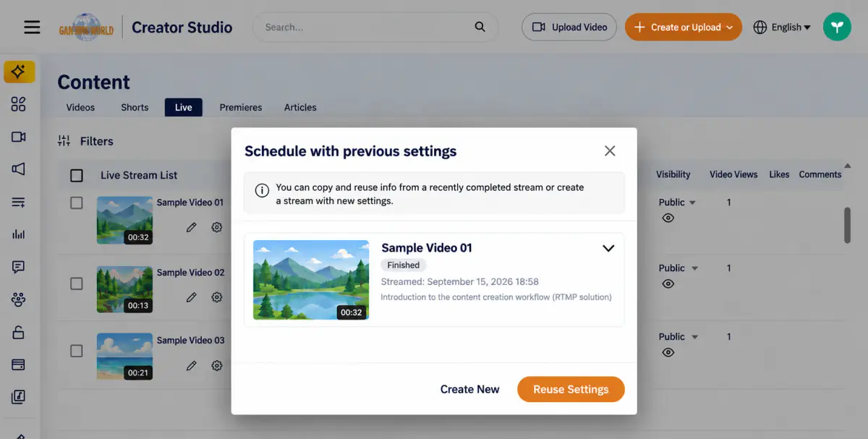Click the Visibility column header
This screenshot has width=868, height=439.
point(673,174)
